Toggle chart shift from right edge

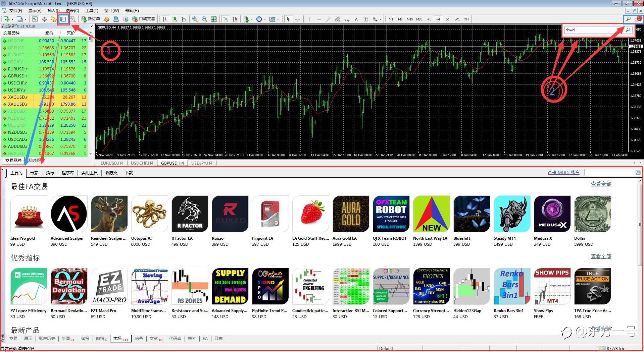click(x=235, y=19)
